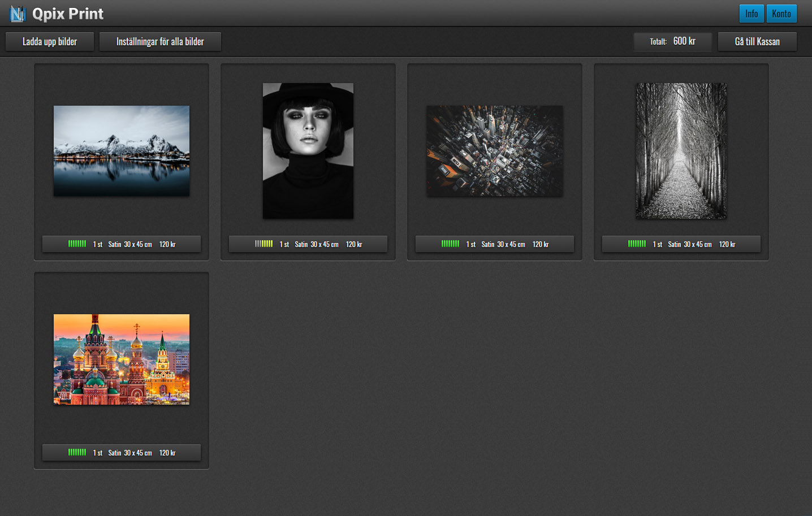
Task: Click 120 kr price under cathedral photo
Action: click(x=167, y=453)
